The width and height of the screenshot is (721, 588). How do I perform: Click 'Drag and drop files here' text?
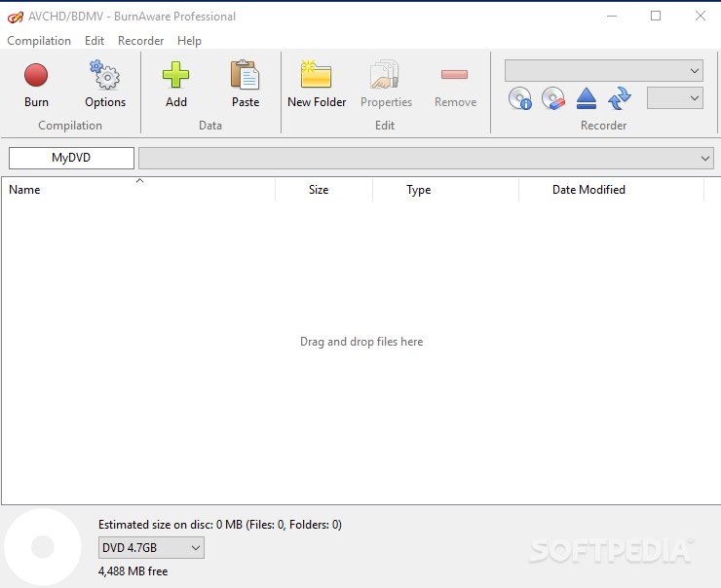click(361, 342)
